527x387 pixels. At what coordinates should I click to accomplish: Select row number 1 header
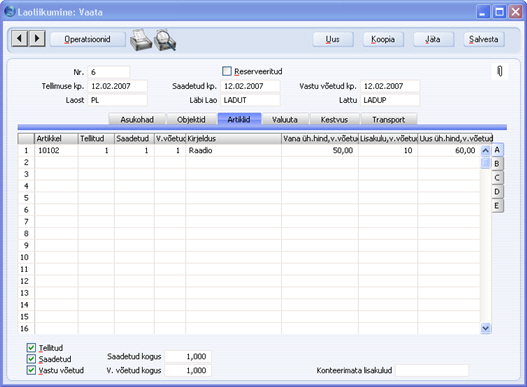pyautogui.click(x=26, y=150)
